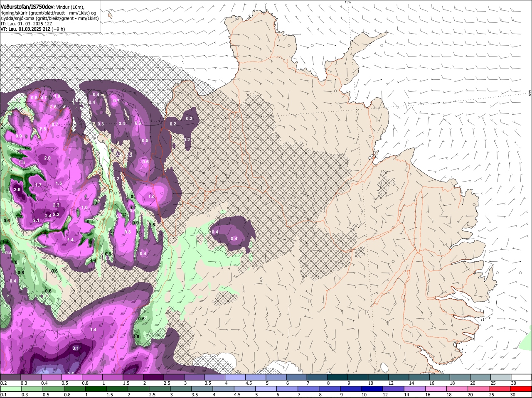Image resolution: width=532 pixels, height=398 pixels.
Task: Click the 1.5 precipitation value on the map
Action: coord(59,183)
